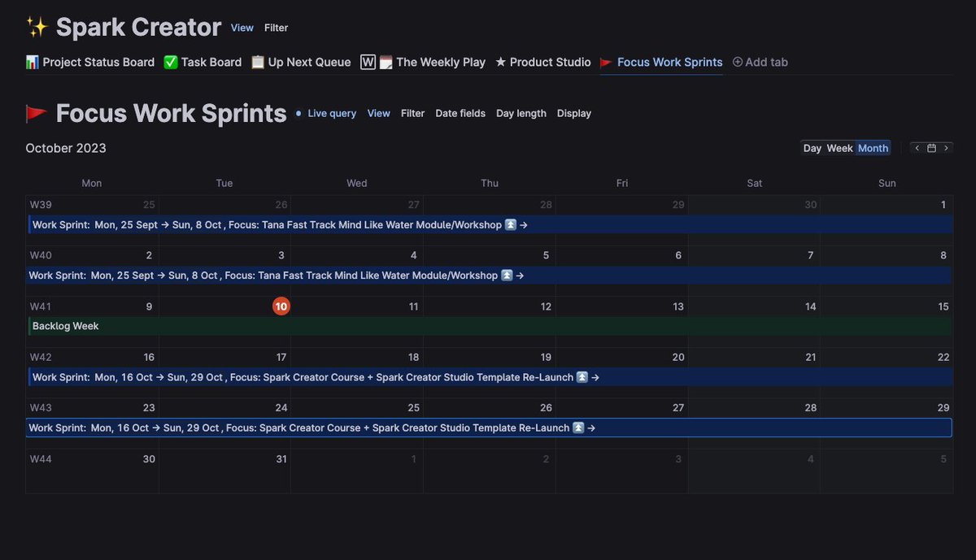Select the date 20 cell
Screen dimensions: 976x560
[678, 357]
